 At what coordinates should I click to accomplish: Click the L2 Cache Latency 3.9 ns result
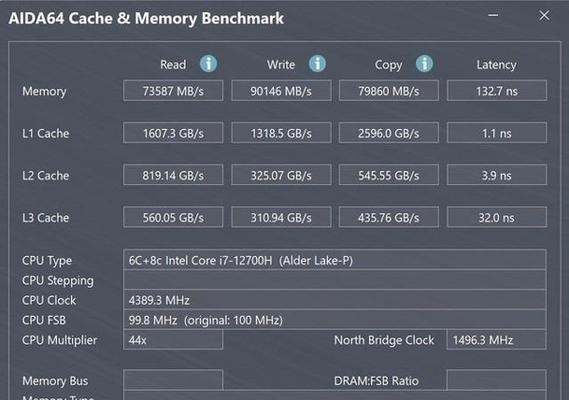click(497, 175)
